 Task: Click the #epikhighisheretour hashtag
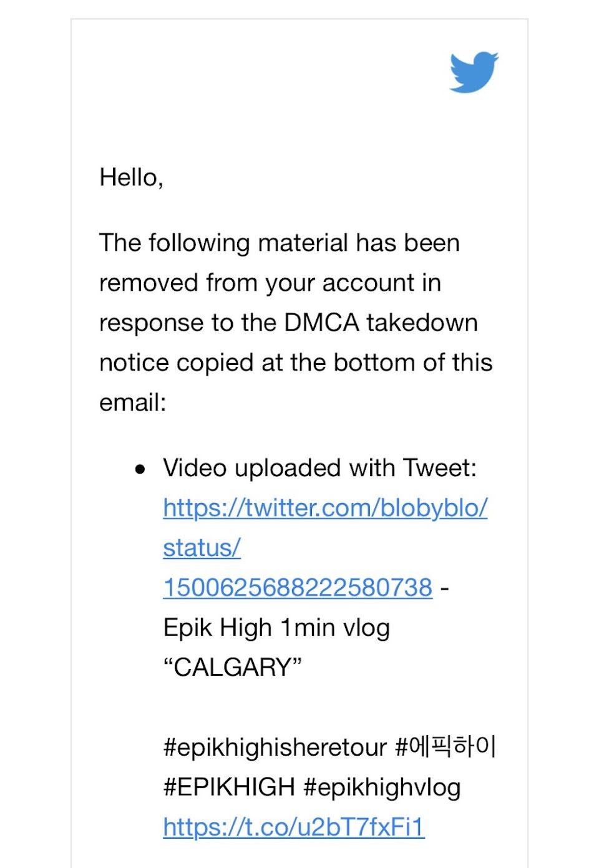[x=275, y=748]
